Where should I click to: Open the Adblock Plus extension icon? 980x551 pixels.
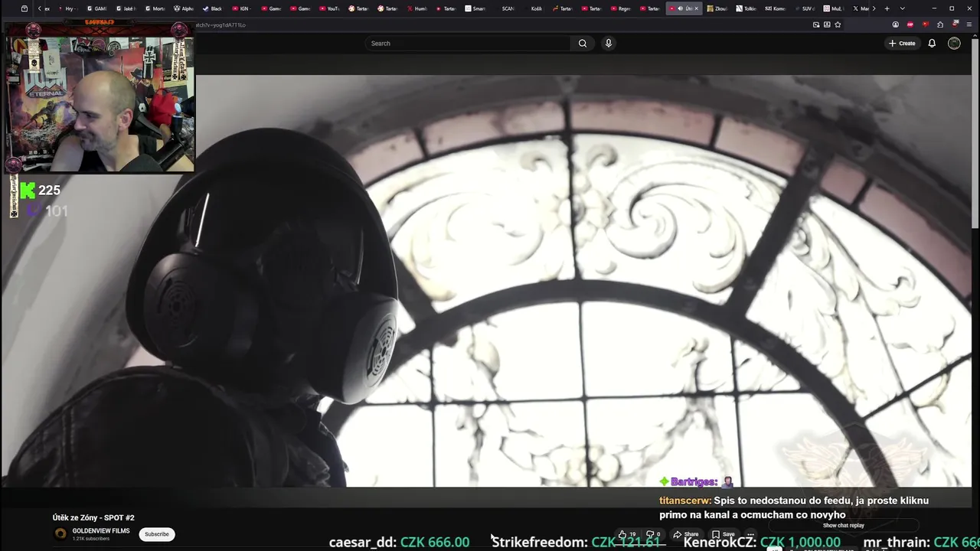(x=910, y=24)
